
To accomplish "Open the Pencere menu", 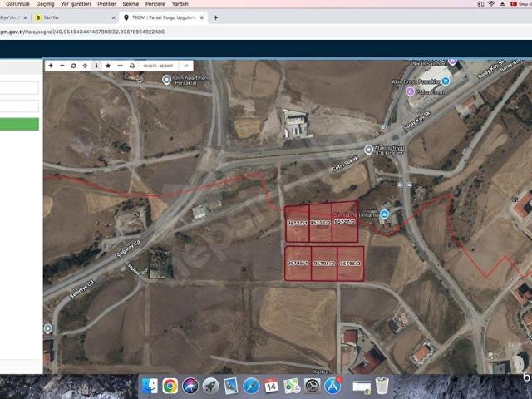I will (155, 4).
